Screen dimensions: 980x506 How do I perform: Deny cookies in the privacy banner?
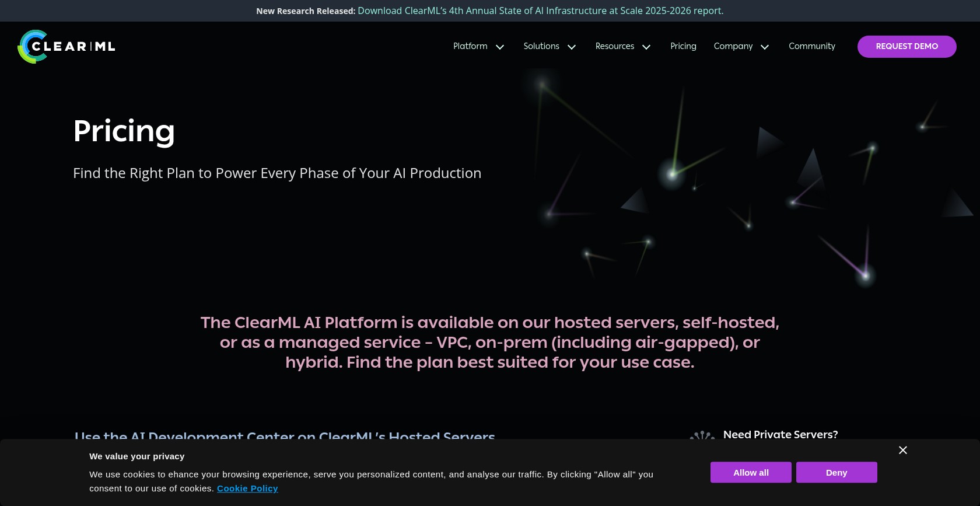(x=836, y=472)
